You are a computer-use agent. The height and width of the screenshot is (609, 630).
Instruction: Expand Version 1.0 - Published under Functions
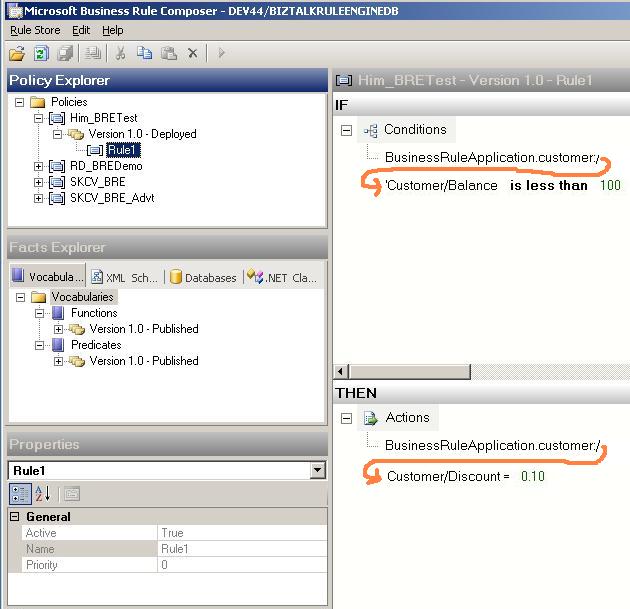59,329
